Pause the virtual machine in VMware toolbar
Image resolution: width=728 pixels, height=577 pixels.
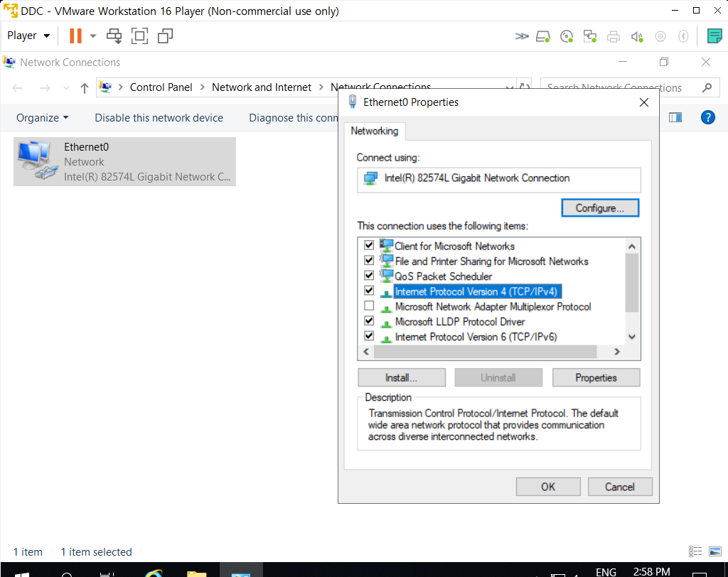(x=75, y=36)
